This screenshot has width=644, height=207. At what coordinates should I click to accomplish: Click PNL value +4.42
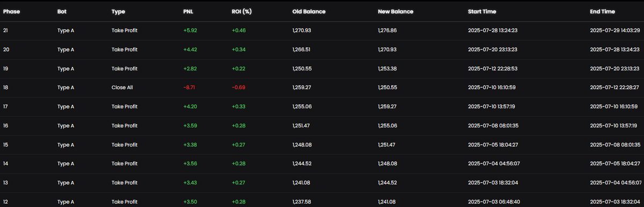(190, 49)
